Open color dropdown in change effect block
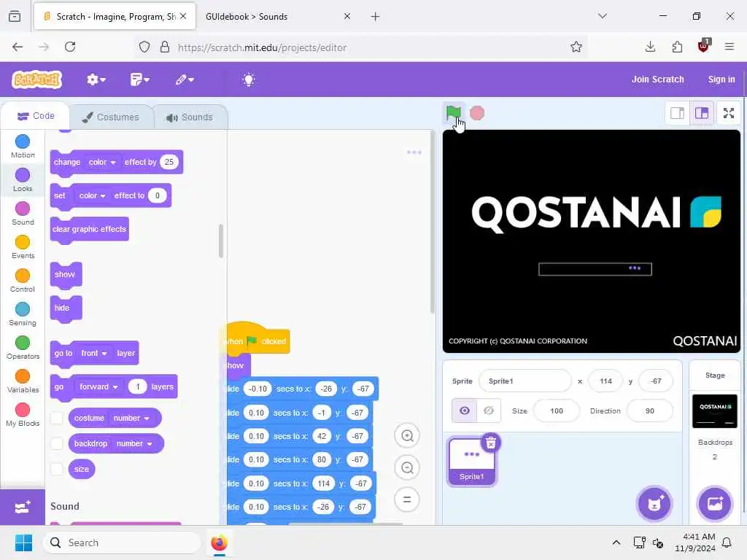 [102, 163]
